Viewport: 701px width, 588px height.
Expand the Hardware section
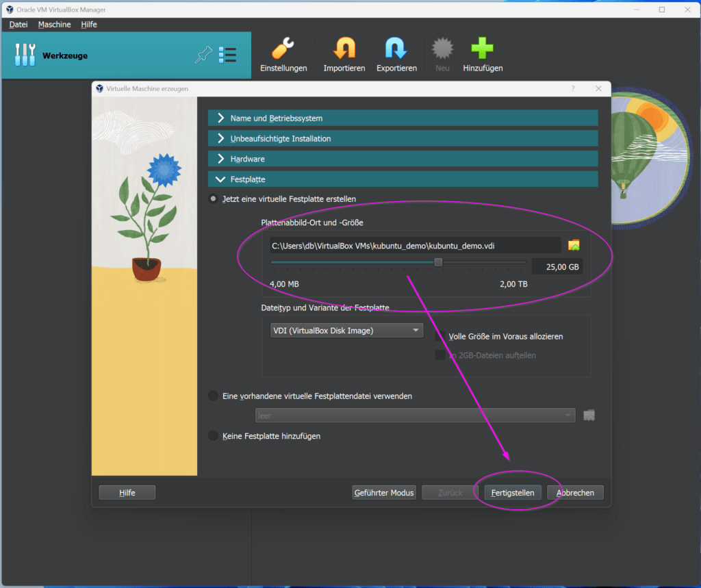point(403,159)
